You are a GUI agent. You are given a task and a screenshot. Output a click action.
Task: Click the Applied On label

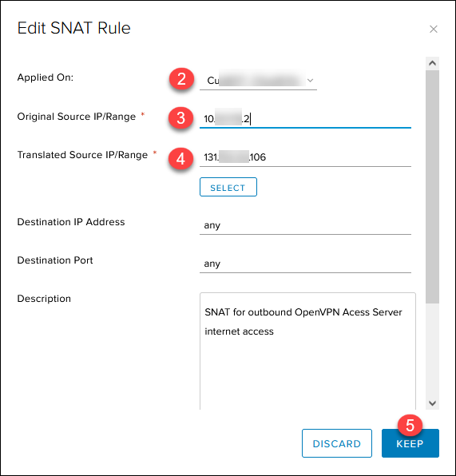pyautogui.click(x=46, y=77)
